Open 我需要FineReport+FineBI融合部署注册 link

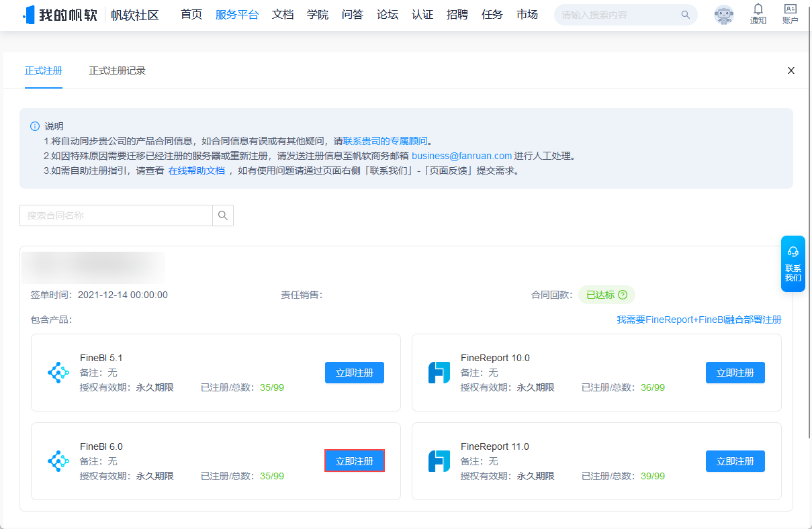[699, 320]
